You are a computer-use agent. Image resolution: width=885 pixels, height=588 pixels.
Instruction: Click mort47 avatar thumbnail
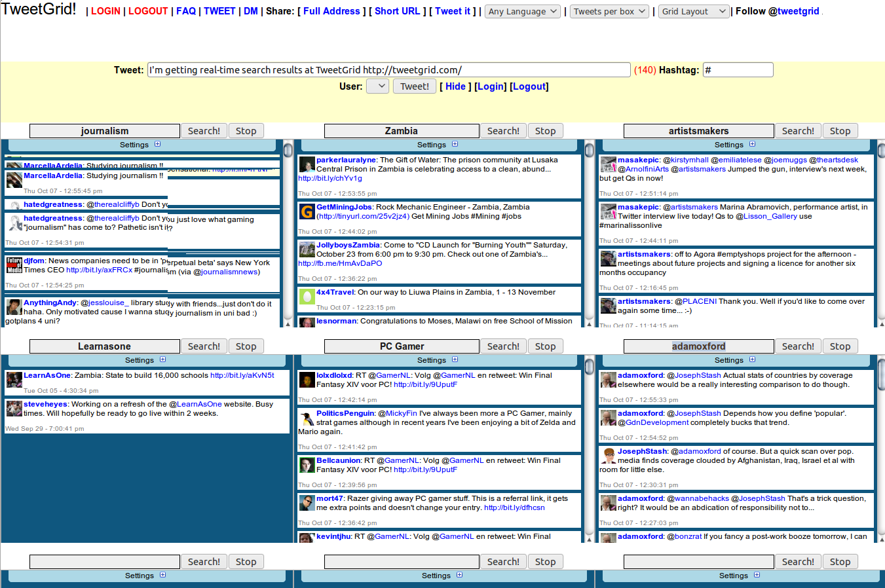pos(307,503)
